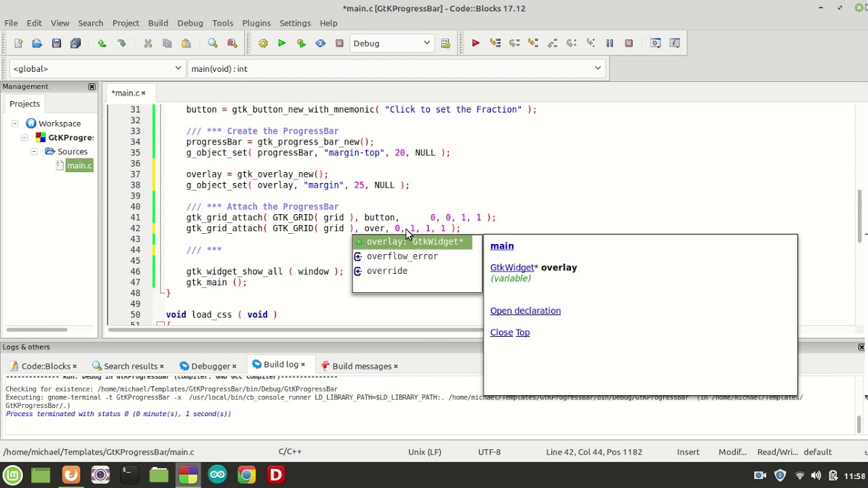
Task: Click the Cut scissors icon
Action: [148, 43]
